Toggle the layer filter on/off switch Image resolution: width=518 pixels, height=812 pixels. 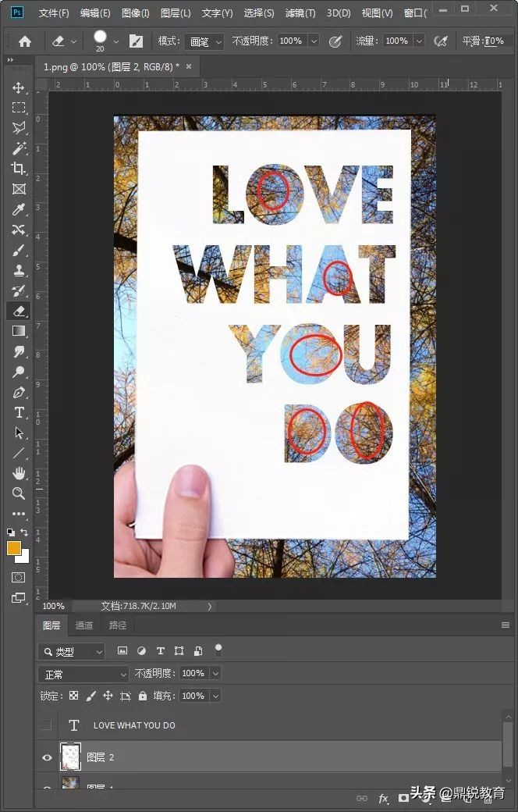click(x=218, y=649)
